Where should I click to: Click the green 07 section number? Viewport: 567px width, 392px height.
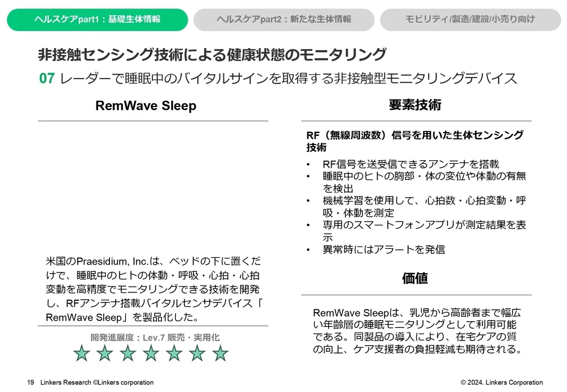tap(46, 78)
